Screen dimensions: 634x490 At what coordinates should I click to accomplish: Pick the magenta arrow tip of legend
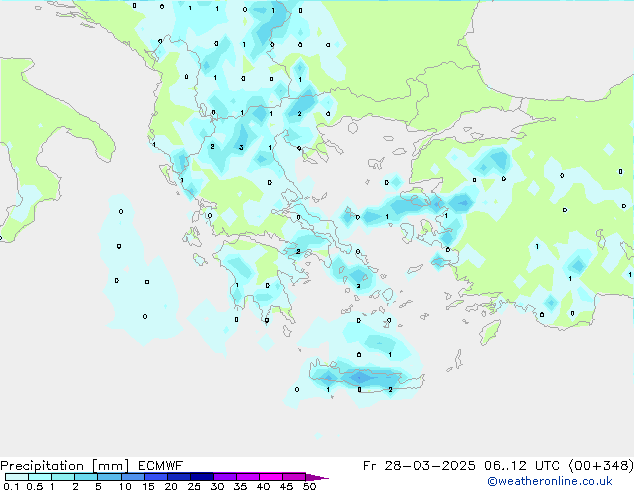pos(322,478)
